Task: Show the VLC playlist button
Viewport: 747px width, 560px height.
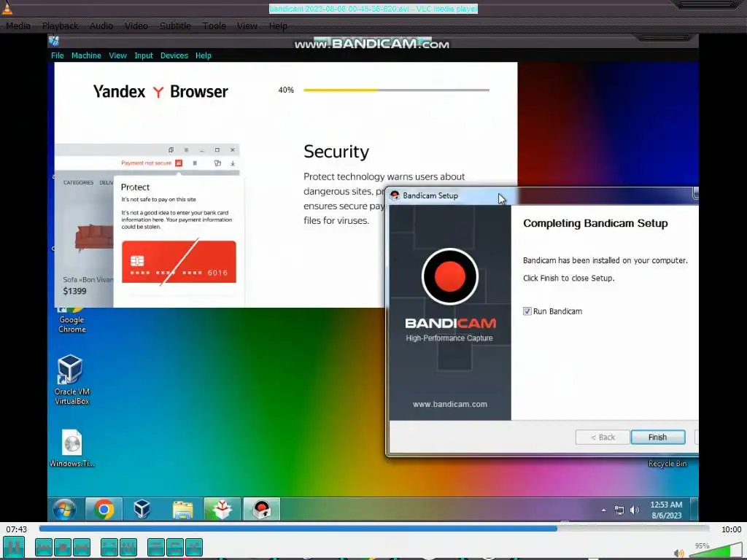Action: click(x=156, y=547)
